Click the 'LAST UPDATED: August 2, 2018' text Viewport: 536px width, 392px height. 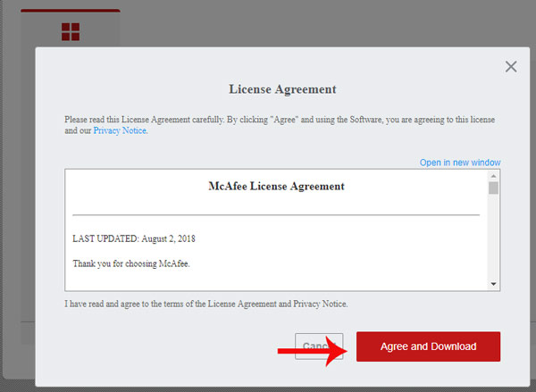coord(134,238)
